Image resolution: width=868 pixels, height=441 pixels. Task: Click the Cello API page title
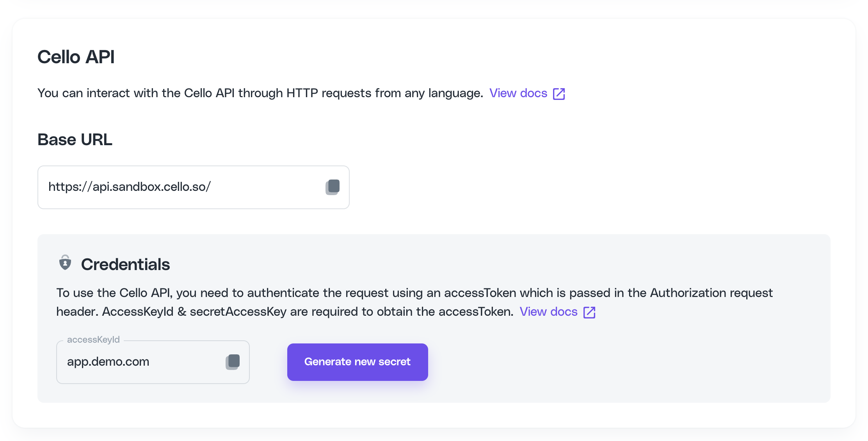click(x=76, y=57)
